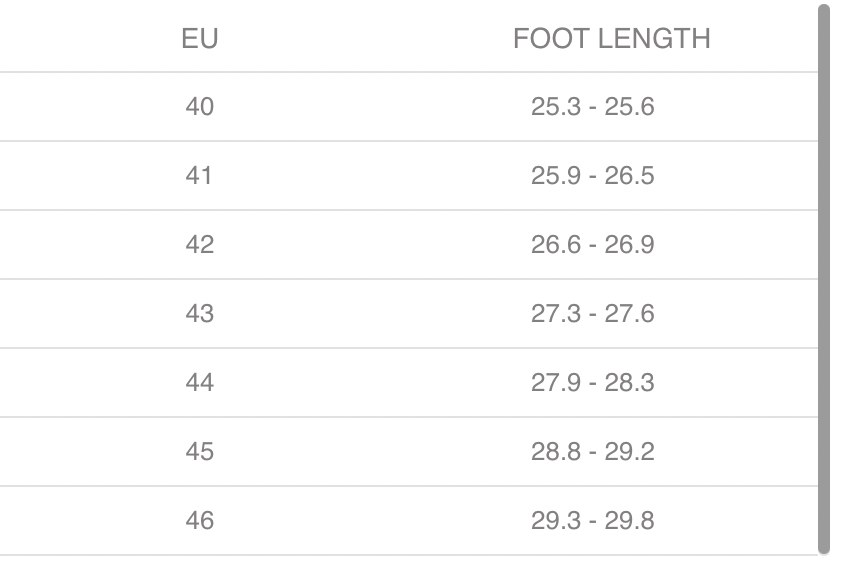Image resolution: width=842 pixels, height=566 pixels.
Task: Click the scrollbar track below the thumb
Action: 824,559
